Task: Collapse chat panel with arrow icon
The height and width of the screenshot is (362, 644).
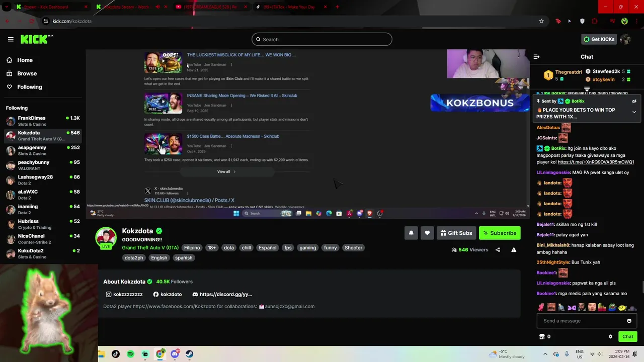Action: tap(536, 57)
